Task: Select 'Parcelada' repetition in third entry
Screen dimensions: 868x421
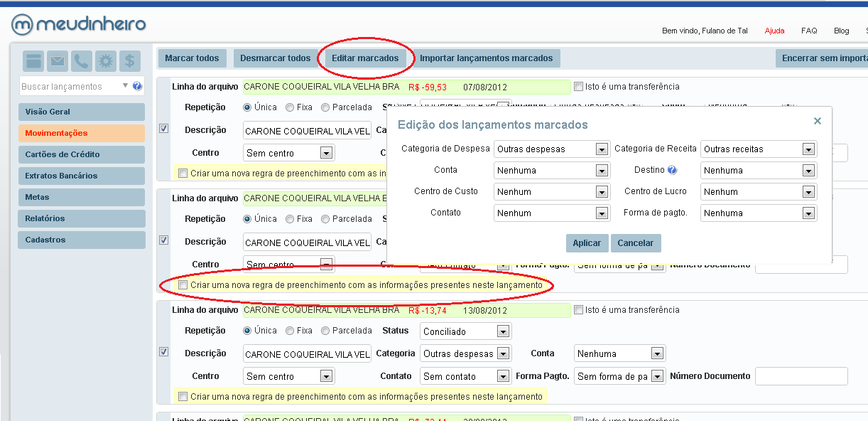Action: click(x=325, y=331)
